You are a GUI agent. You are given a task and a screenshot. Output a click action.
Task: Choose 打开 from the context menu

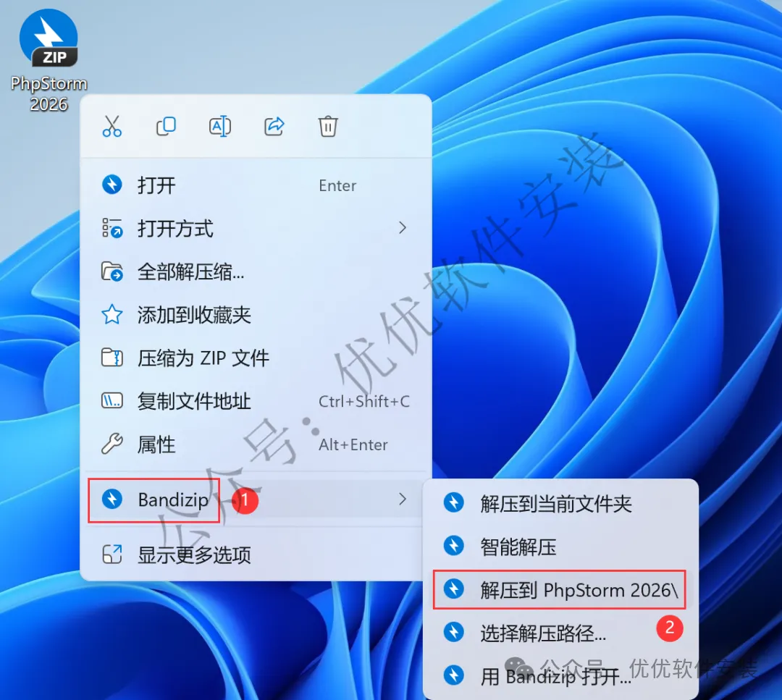(256, 185)
